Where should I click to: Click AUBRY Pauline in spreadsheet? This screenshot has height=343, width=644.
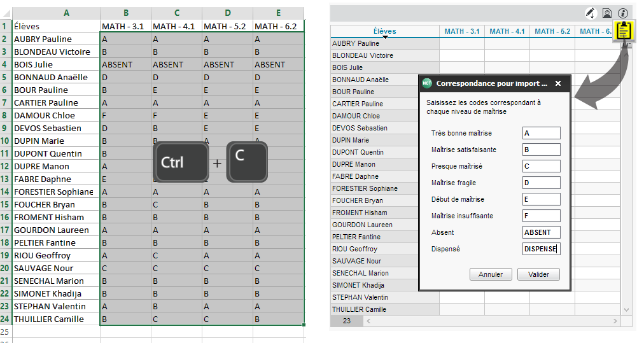tap(56, 39)
